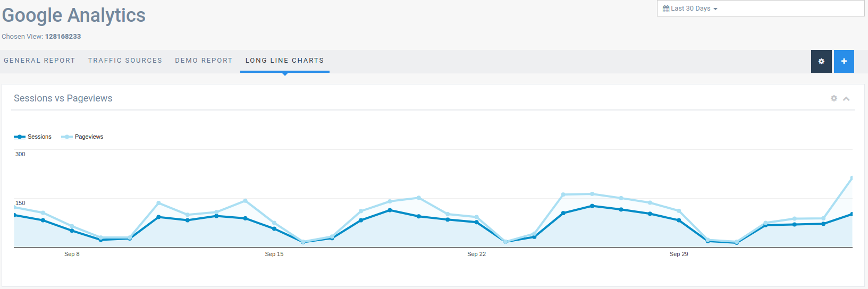Click the Sep 8 axis label
Viewport: 868px width, 289px height.
(x=72, y=254)
